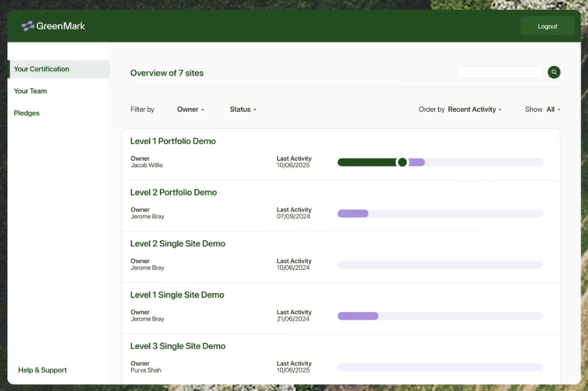Open the Level 1 Single Site Demo
The width and height of the screenshot is (588, 391).
pyautogui.click(x=177, y=295)
